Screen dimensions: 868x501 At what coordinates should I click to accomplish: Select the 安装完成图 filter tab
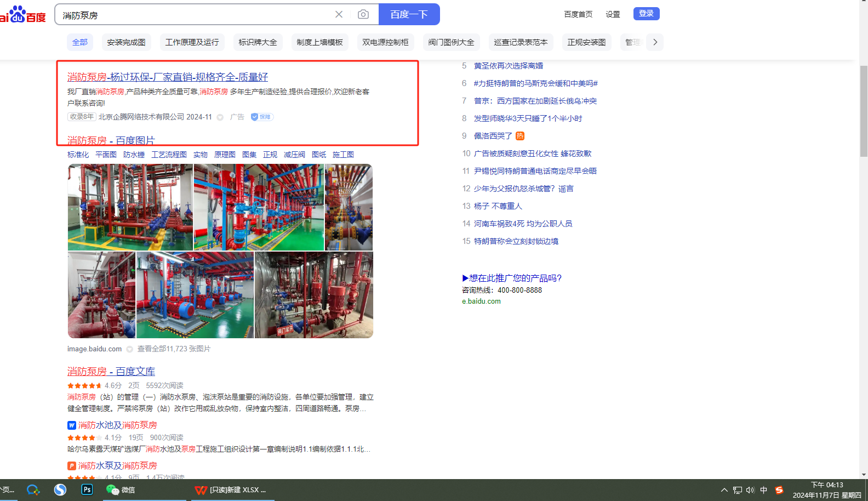click(x=127, y=42)
